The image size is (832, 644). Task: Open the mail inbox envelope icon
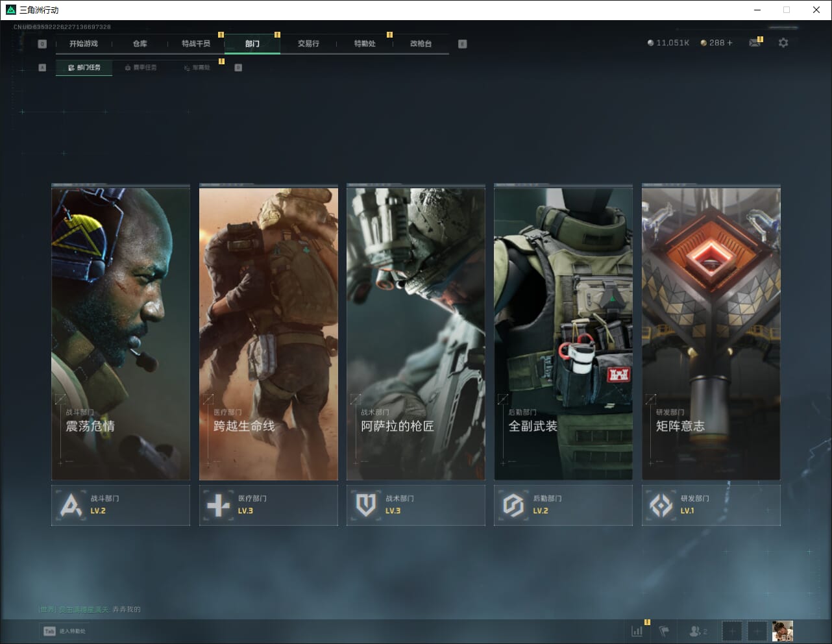[754, 43]
